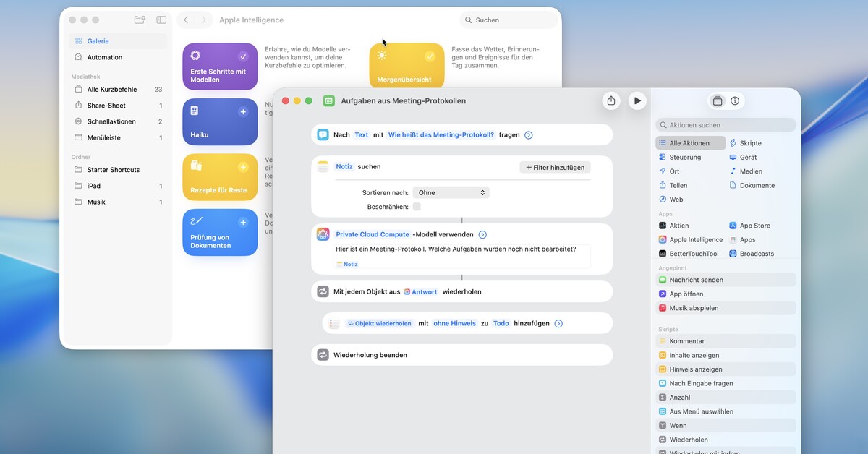Show shortcut details info icon
The height and width of the screenshot is (454, 868).
tap(735, 100)
